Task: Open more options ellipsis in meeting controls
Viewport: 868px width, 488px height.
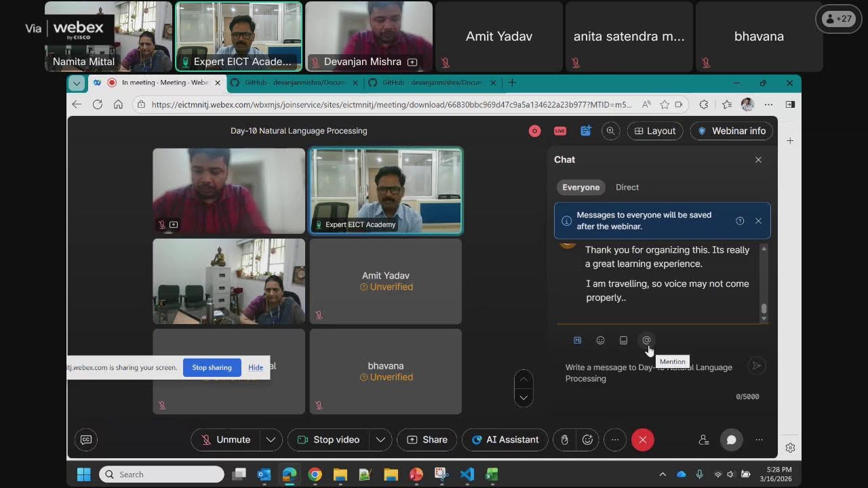Action: (x=615, y=440)
